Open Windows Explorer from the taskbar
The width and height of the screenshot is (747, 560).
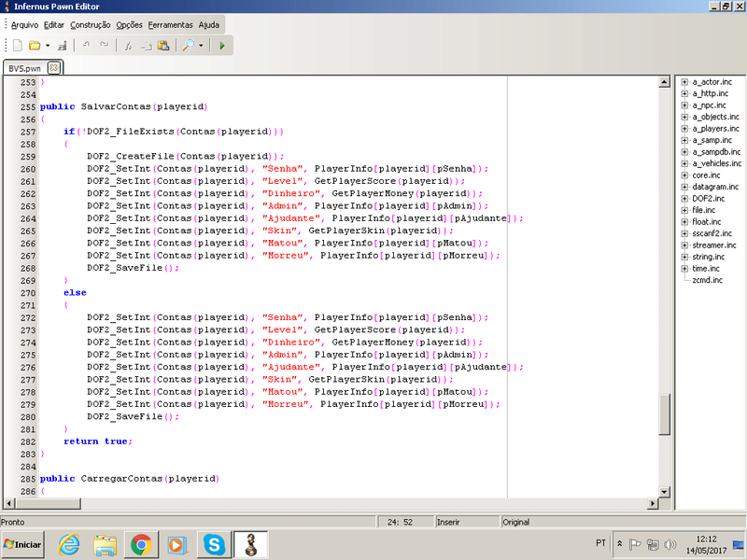point(105,544)
